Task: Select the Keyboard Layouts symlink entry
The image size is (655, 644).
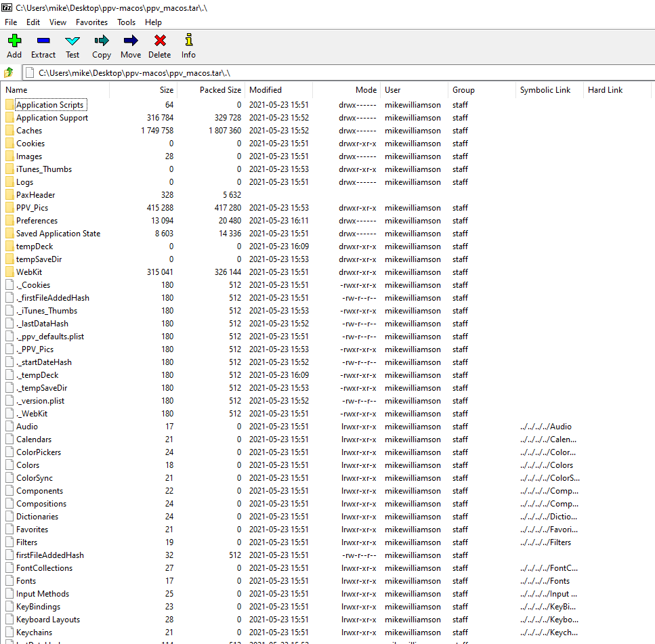Action: point(48,620)
